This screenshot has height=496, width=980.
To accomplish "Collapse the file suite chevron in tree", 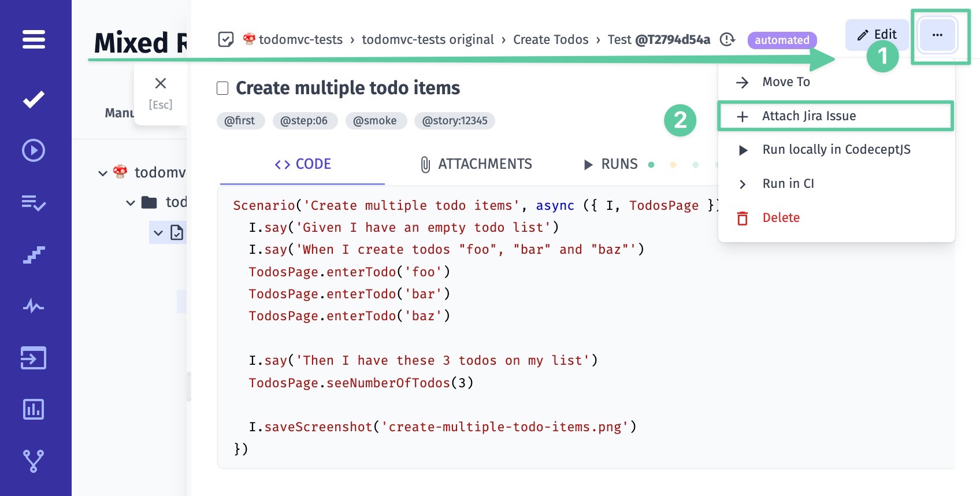I will [158, 233].
